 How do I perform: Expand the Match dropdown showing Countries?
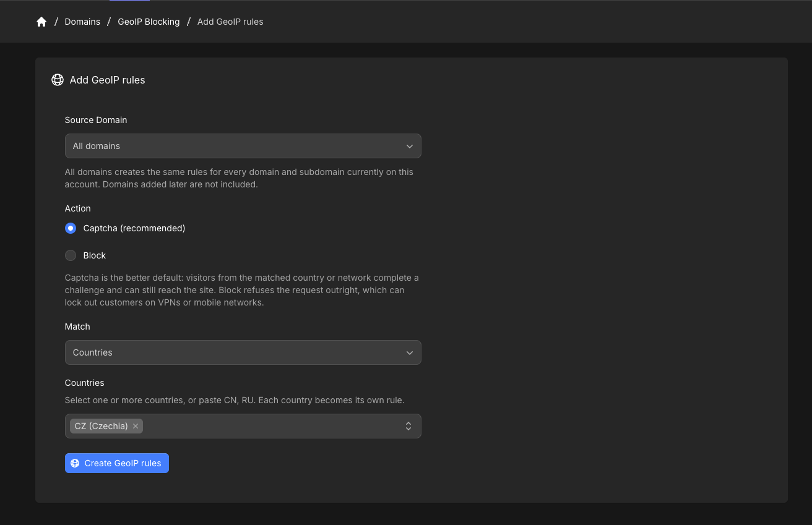point(243,352)
